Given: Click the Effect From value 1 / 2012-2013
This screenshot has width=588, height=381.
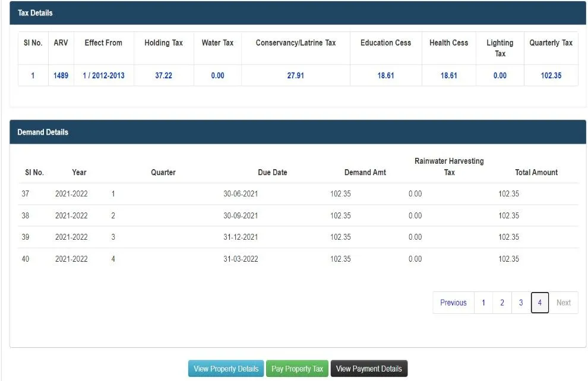Looking at the screenshot, I should click(x=103, y=76).
